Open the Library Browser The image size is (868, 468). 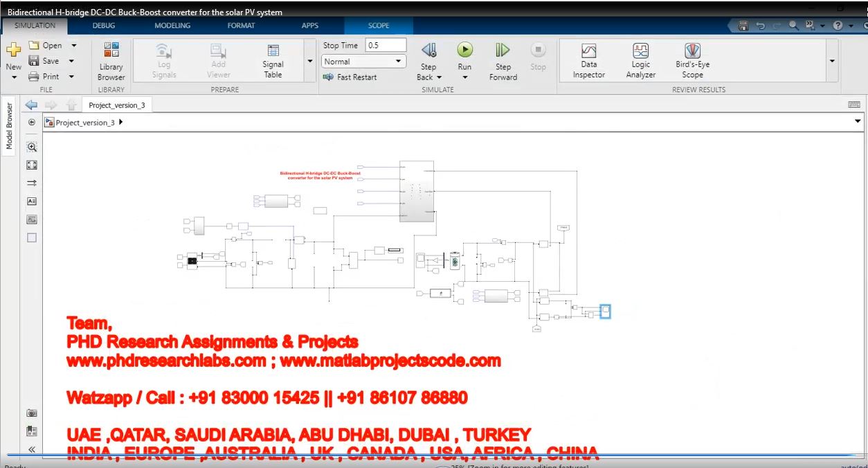point(111,62)
